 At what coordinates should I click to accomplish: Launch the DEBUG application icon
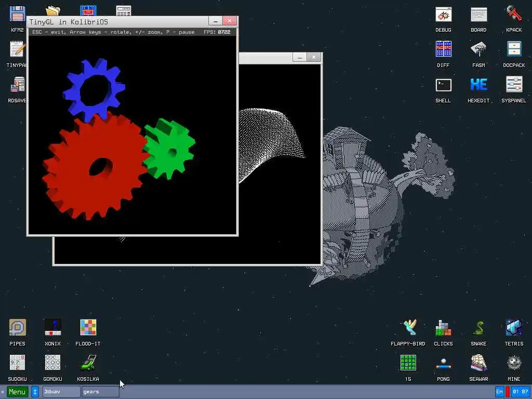click(444, 15)
